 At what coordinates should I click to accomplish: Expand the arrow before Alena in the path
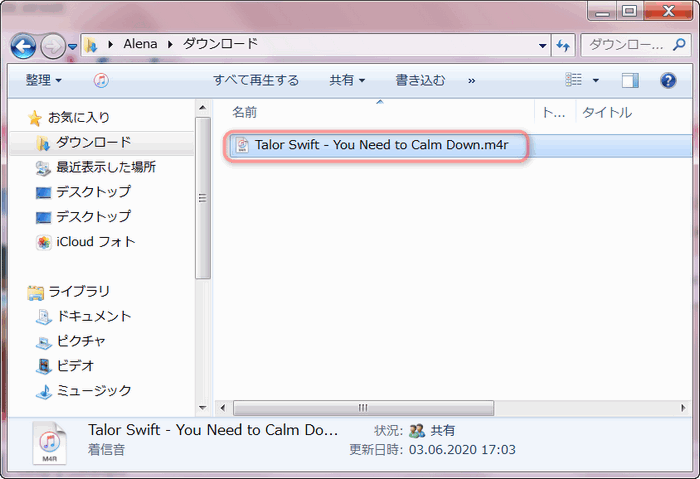(111, 44)
